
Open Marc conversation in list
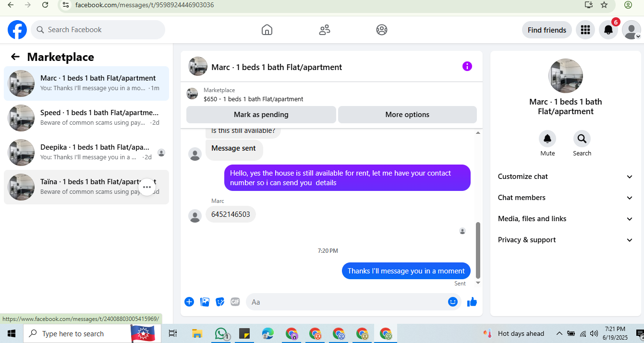[86, 83]
